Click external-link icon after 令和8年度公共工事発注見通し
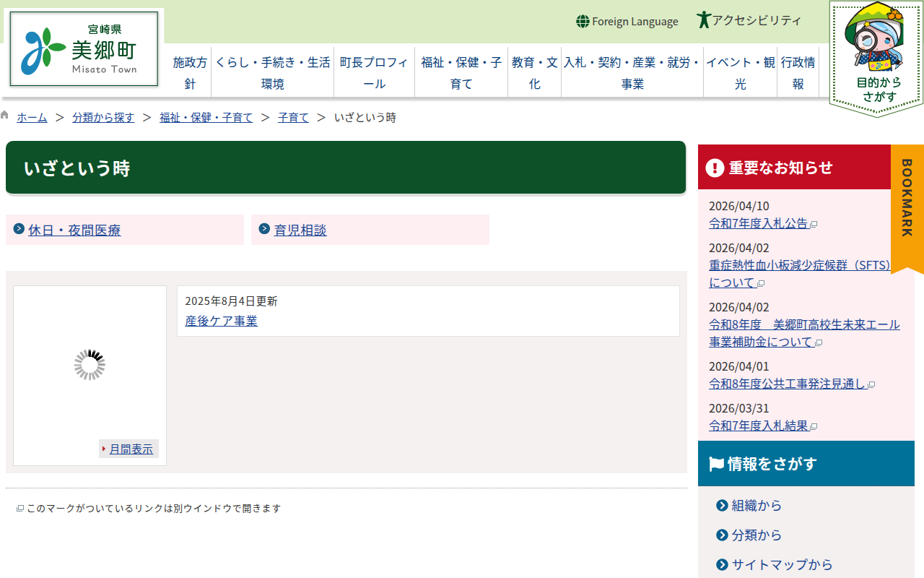 pos(871,385)
